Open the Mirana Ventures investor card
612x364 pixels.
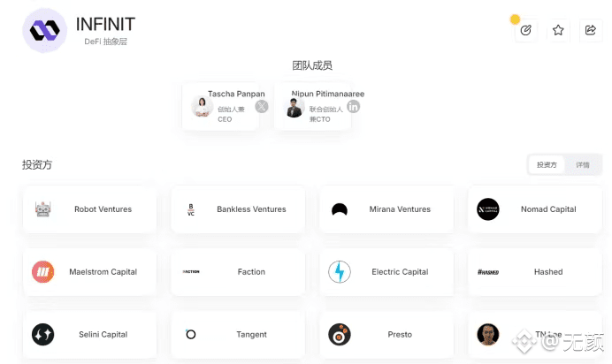(386, 209)
